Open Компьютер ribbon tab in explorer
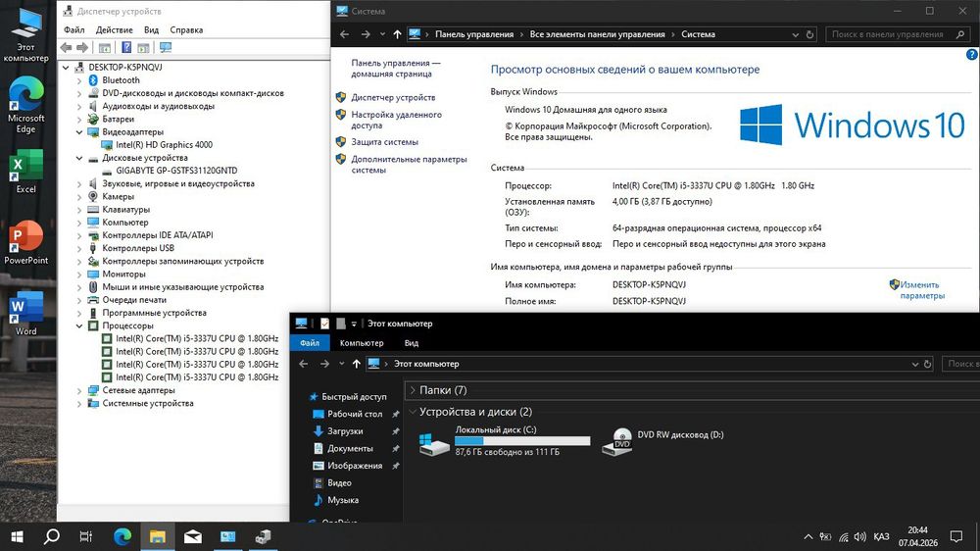The width and height of the screenshot is (980, 551). point(362,343)
